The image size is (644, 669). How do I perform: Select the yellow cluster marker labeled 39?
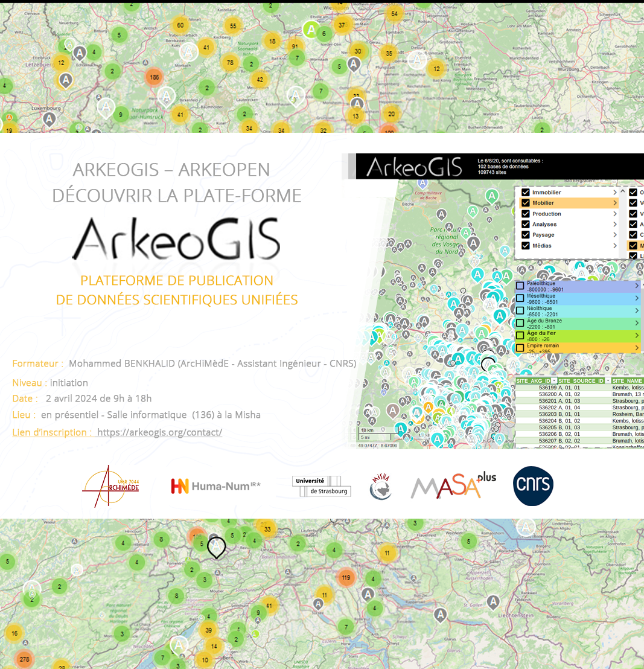(x=209, y=630)
